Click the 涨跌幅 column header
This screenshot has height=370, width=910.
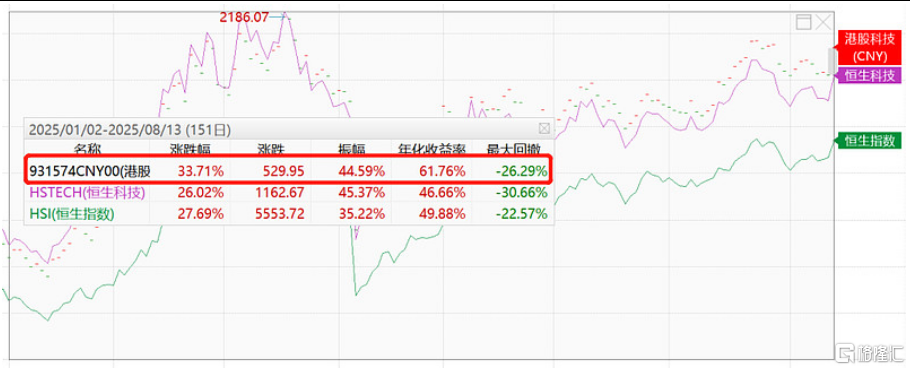(190, 150)
